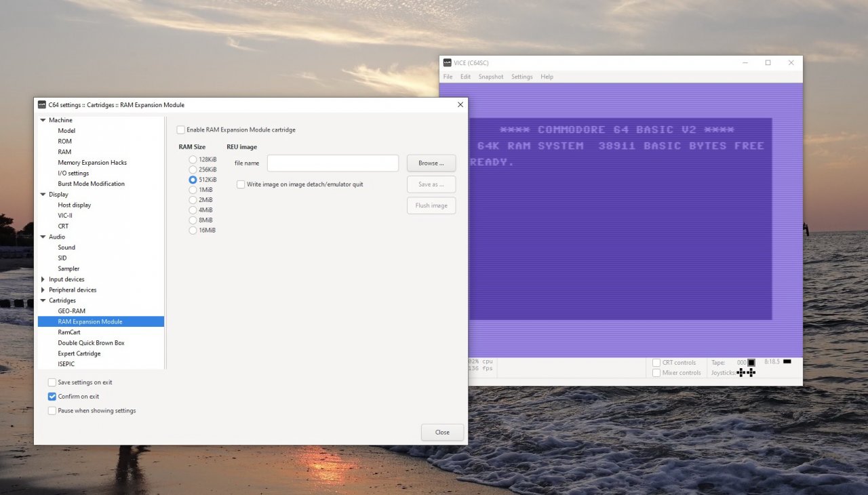Select 2MiB RAM size
This screenshot has height=495, width=868.
coord(193,200)
